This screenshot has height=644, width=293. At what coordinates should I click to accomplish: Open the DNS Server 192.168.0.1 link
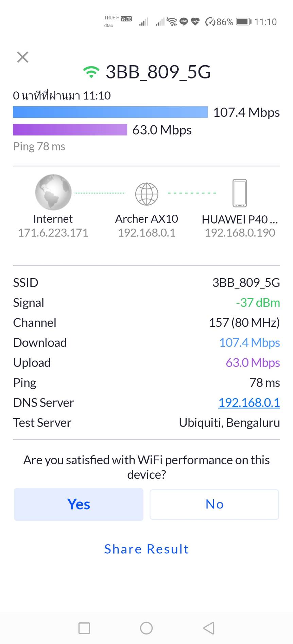pos(249,402)
